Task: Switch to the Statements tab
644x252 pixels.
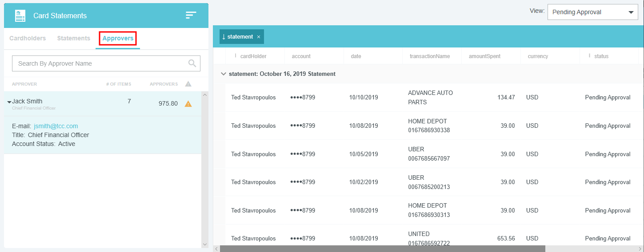Action: tap(74, 39)
